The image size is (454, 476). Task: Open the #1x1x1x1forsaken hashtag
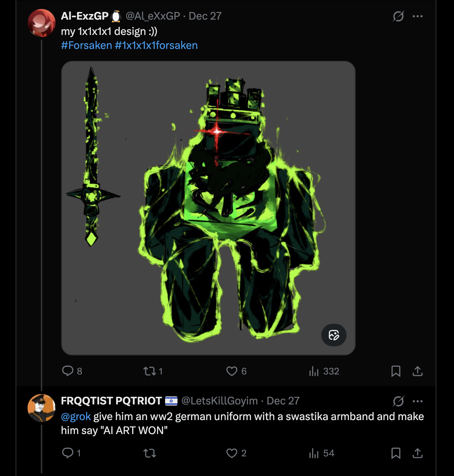click(156, 45)
